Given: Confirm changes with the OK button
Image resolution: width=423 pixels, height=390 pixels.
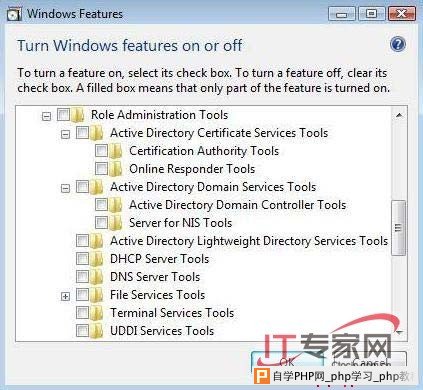Looking at the screenshot, I should click(x=287, y=361).
